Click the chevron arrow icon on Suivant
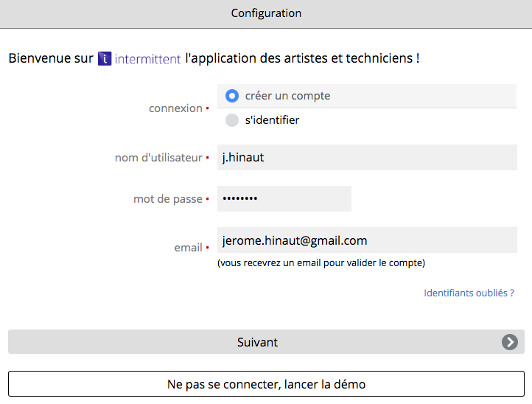This screenshot has height=404, width=532. 510,342
